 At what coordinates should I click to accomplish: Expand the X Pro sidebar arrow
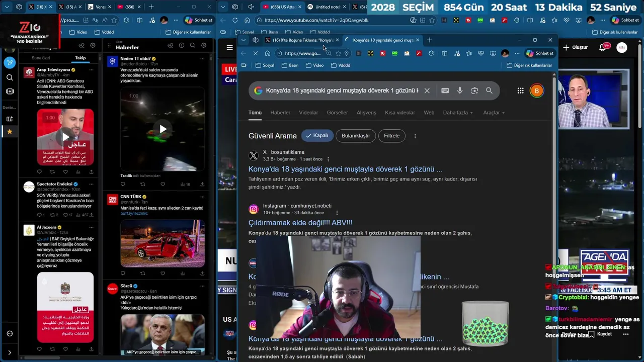[x=10, y=352]
